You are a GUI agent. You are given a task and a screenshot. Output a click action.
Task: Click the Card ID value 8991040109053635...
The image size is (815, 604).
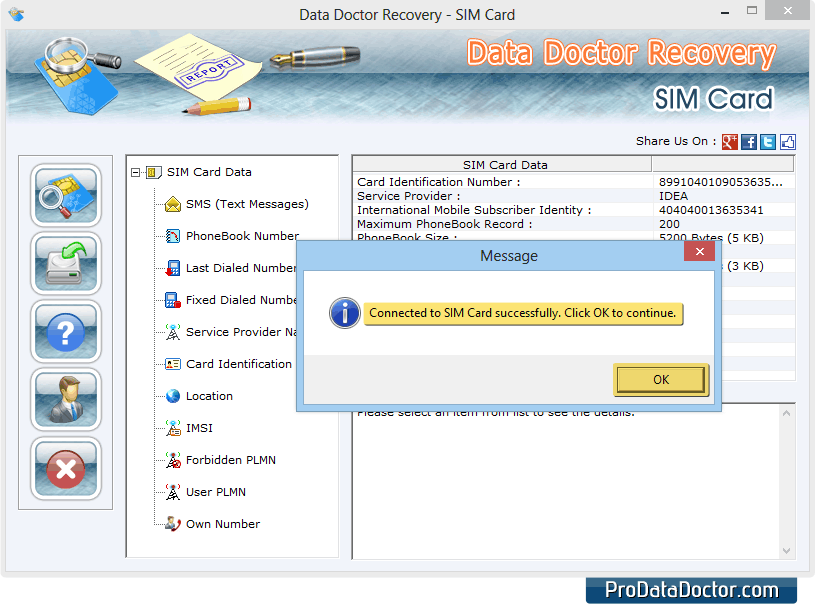click(x=720, y=182)
